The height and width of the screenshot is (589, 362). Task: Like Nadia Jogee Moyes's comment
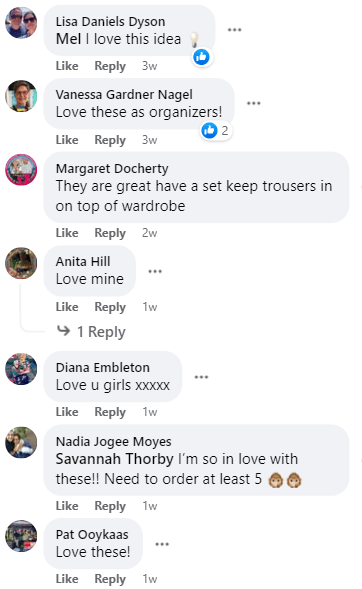(67, 506)
